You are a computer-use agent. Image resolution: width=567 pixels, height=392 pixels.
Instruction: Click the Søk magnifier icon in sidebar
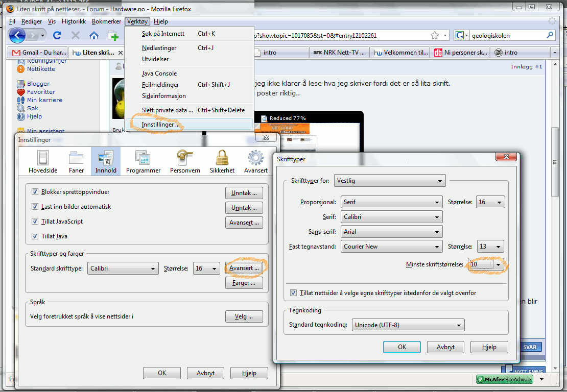21,108
